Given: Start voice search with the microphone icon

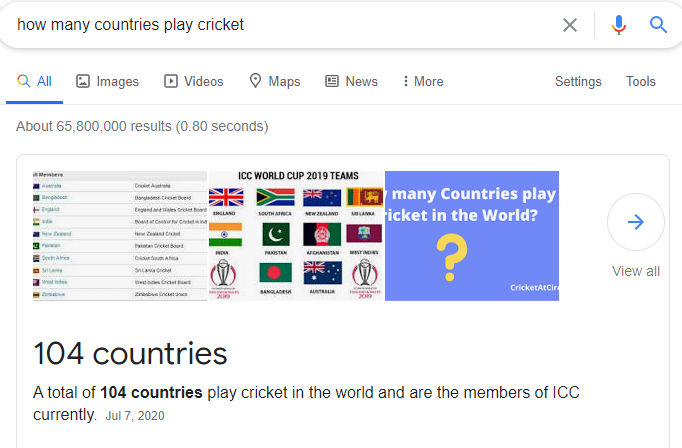Looking at the screenshot, I should coord(618,25).
